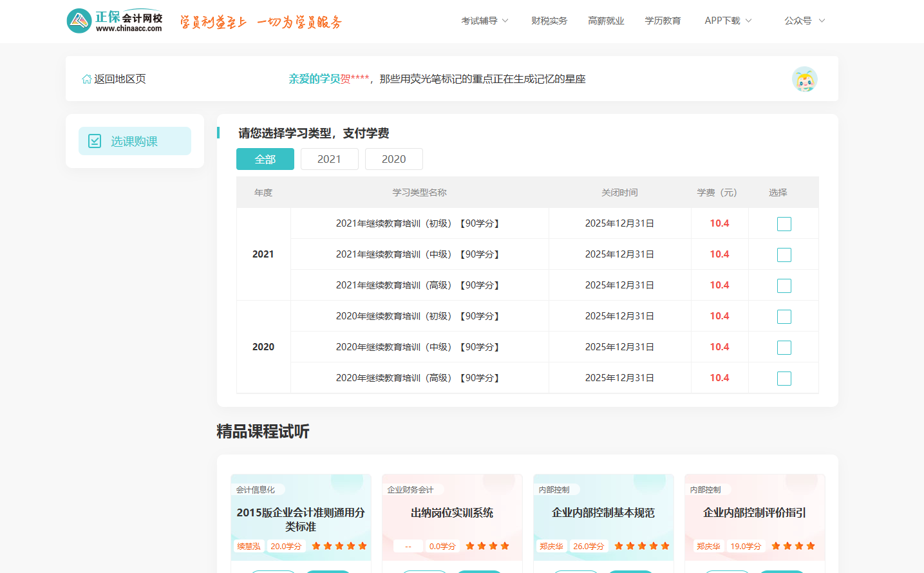Expand the 考试辅导 dropdown menu
The height and width of the screenshot is (573, 924).
[484, 21]
